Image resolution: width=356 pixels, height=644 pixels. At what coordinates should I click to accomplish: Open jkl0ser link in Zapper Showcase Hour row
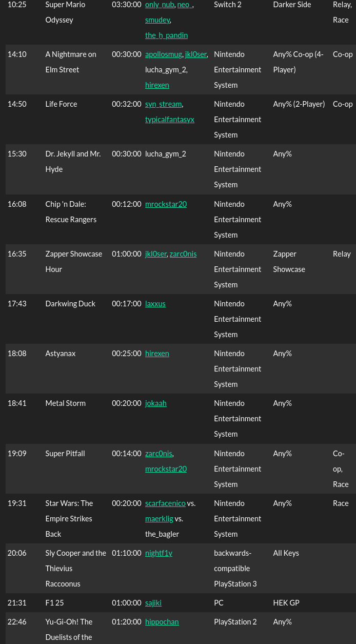coord(156,254)
